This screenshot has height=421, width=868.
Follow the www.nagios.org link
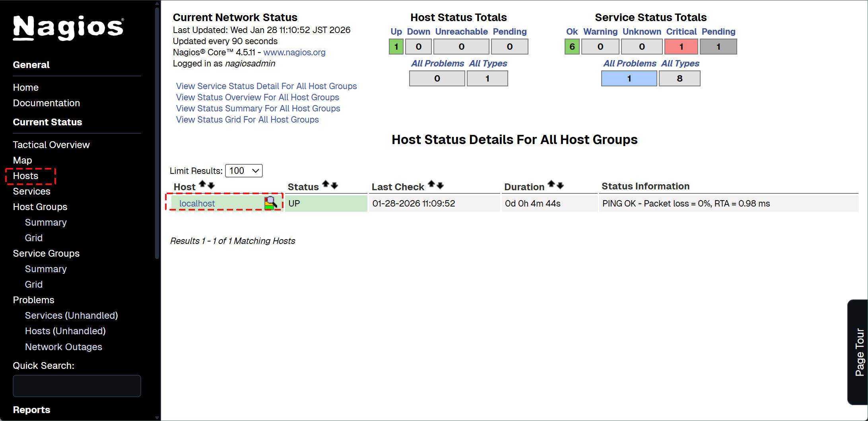[294, 53]
